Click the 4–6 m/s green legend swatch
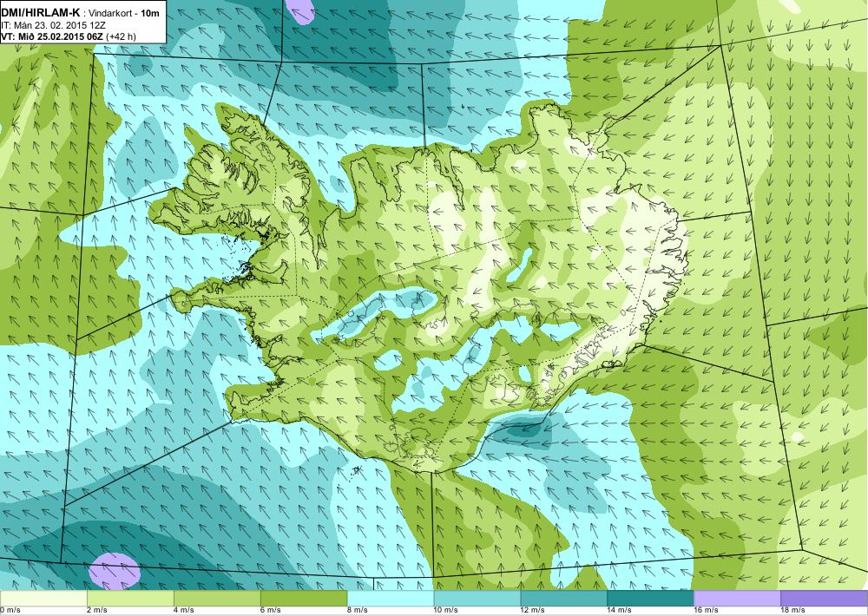Screen dimensions: 868x616 click(217, 598)
